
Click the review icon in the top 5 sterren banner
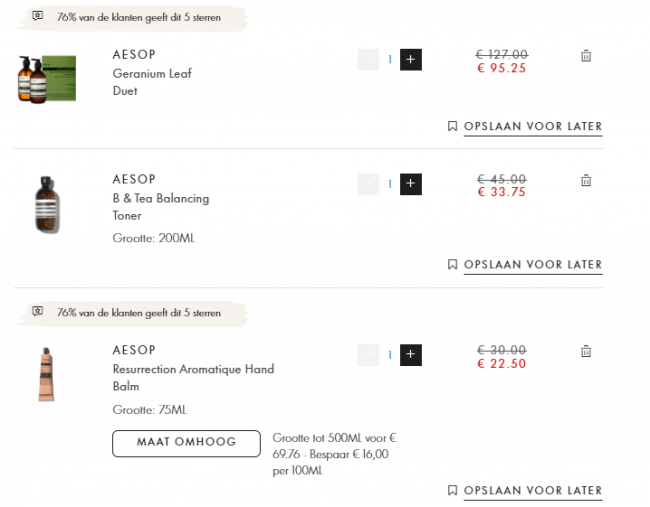point(38,16)
